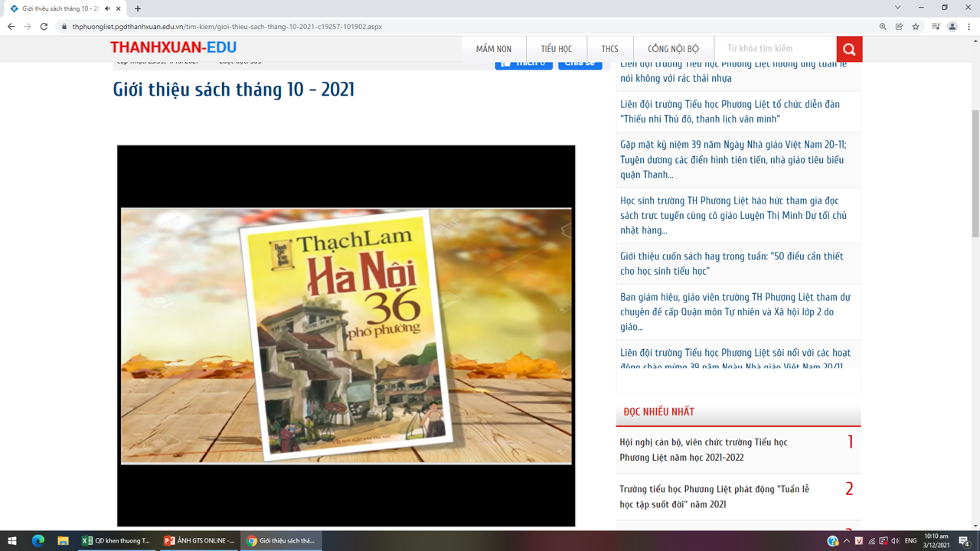The width and height of the screenshot is (980, 551).
Task: Switch to PowerPoint ẢNH GTS ONLINE window
Action: [199, 541]
